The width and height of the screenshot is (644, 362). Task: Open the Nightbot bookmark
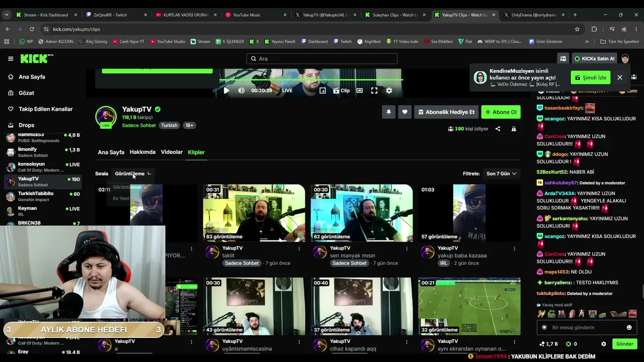tap(369, 42)
